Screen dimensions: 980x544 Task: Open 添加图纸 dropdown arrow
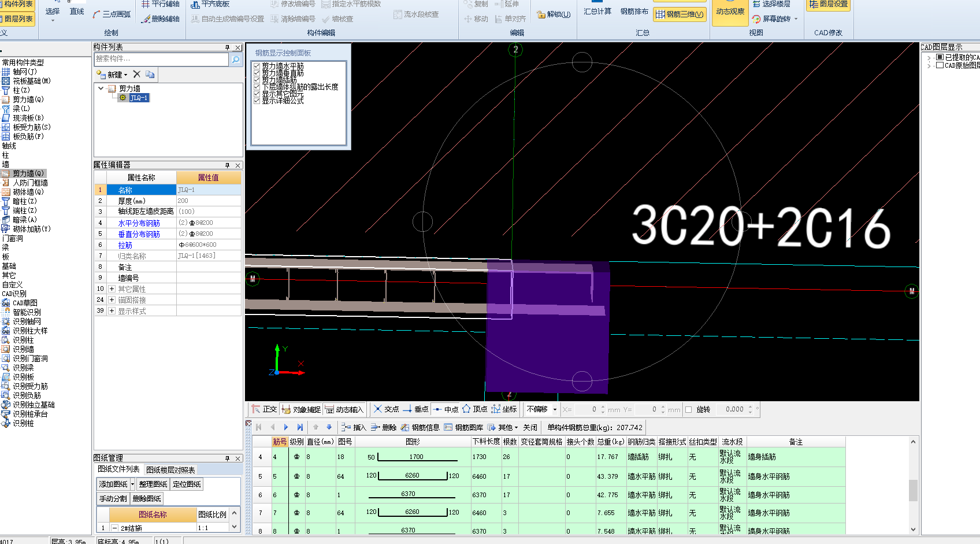click(132, 484)
